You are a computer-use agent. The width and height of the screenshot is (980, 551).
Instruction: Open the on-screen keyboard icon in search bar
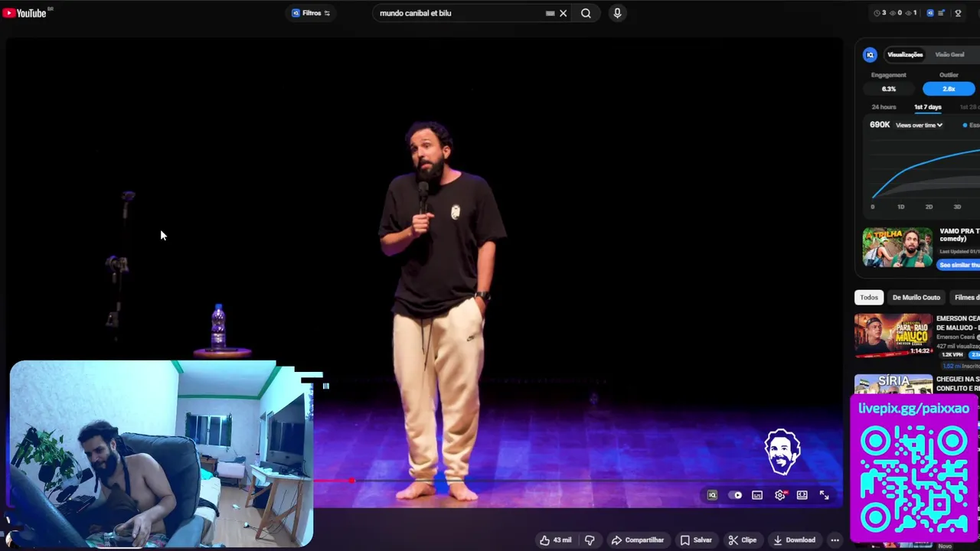pos(550,13)
